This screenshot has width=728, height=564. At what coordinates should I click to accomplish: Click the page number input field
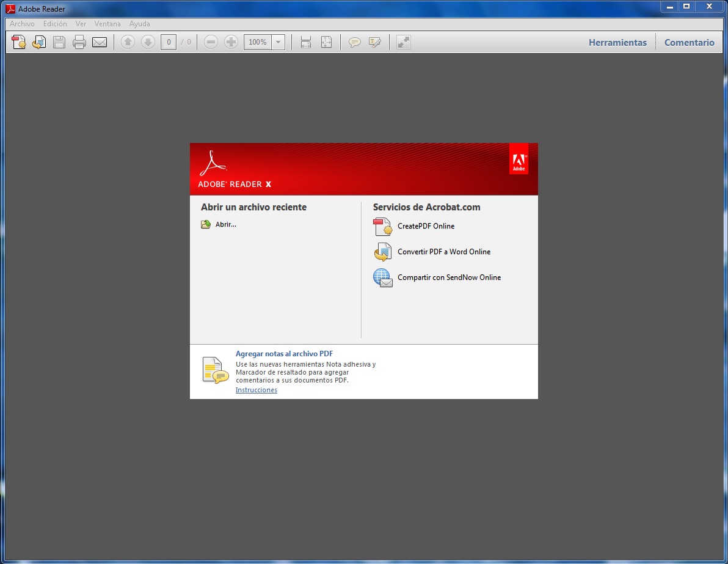point(169,42)
